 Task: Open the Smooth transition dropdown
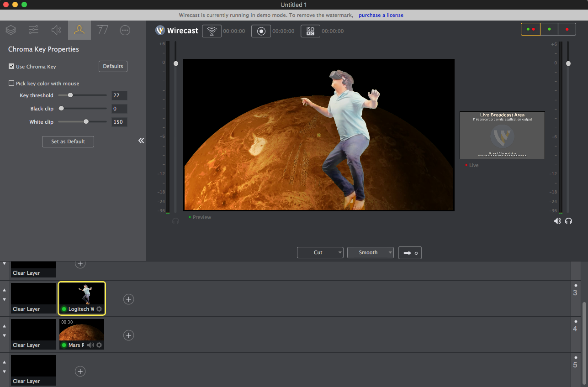click(371, 252)
